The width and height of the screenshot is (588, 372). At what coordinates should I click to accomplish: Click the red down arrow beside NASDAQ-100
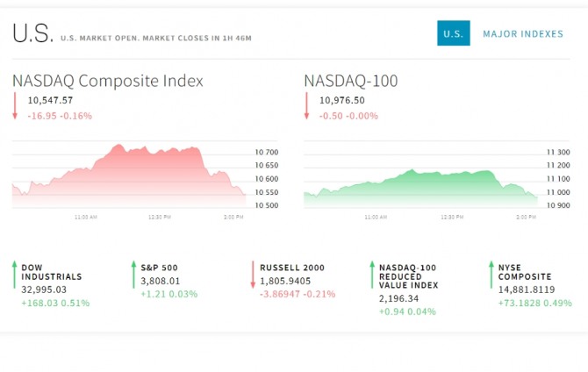pyautogui.click(x=306, y=107)
